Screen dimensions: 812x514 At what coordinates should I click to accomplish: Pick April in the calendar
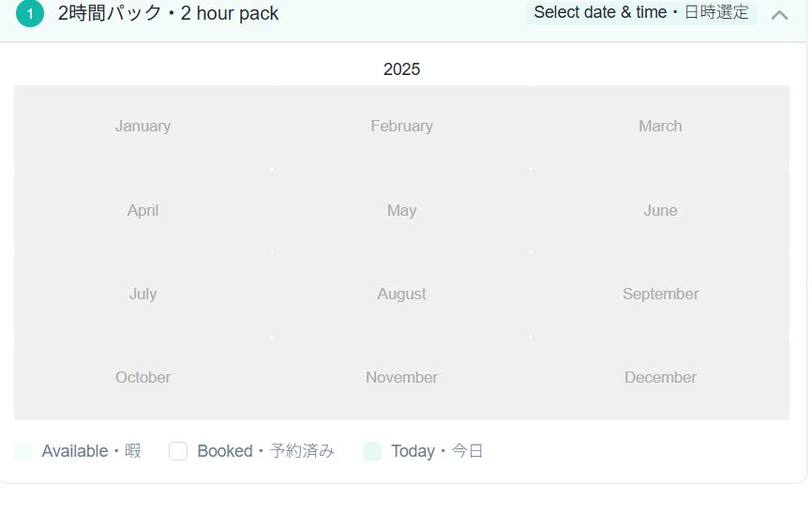coord(143,210)
